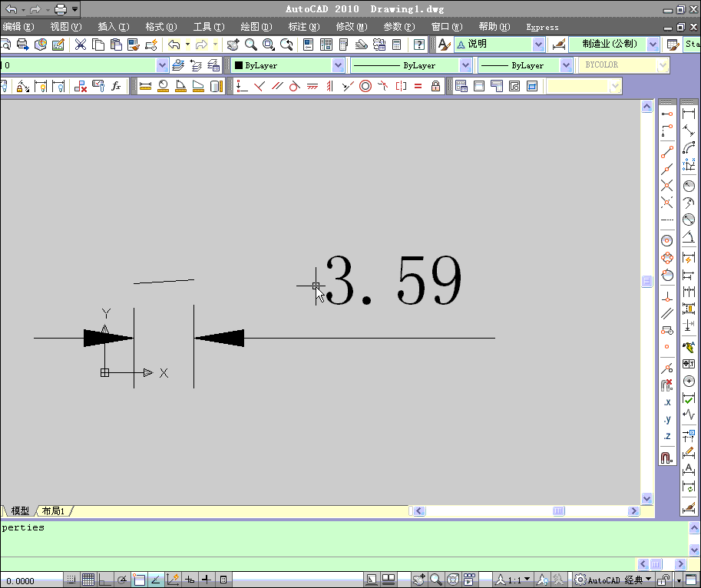
Task: Click the horizontal scrollbar right arrow
Action: [633, 510]
